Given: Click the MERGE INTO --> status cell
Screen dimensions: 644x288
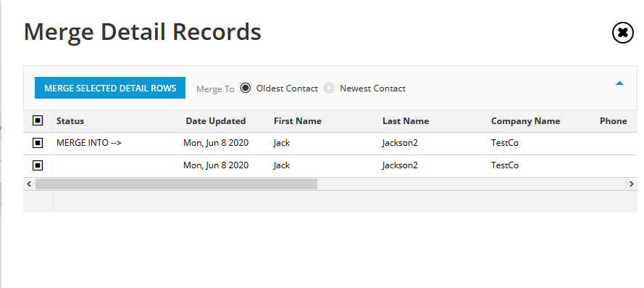Looking at the screenshot, I should click(x=88, y=143).
